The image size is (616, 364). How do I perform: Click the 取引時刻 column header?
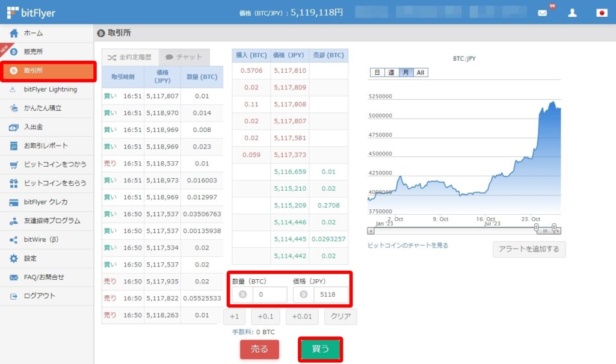coord(123,77)
